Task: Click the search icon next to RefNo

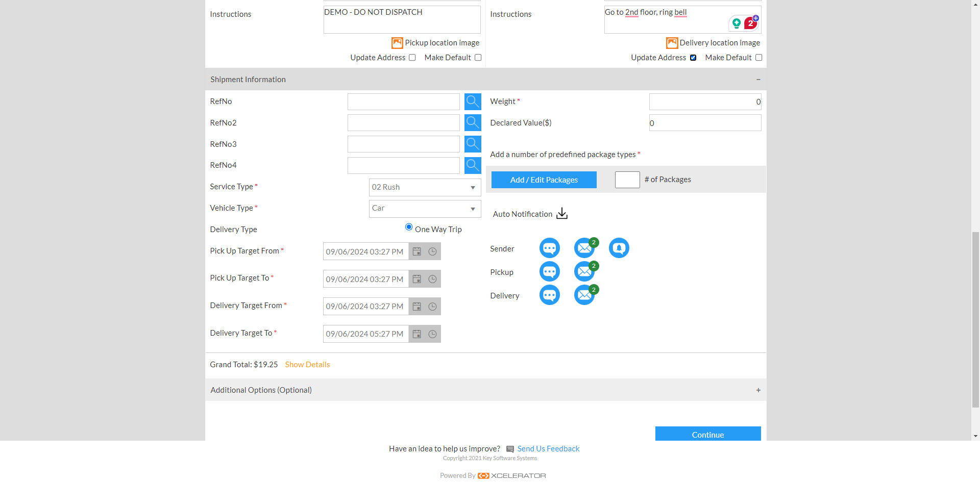Action: [x=473, y=102]
